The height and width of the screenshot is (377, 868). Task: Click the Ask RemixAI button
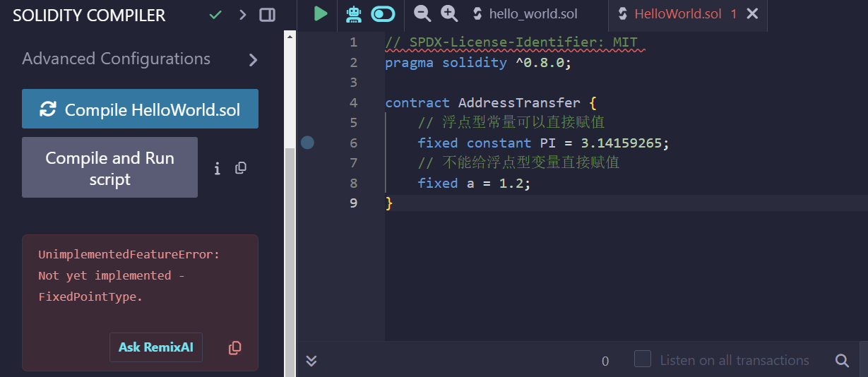pos(156,347)
